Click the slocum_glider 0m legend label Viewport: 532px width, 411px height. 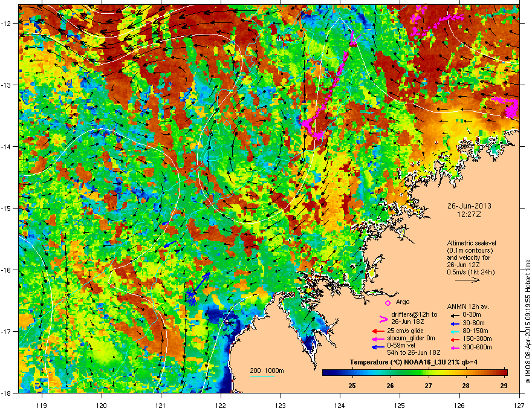pyautogui.click(x=411, y=338)
